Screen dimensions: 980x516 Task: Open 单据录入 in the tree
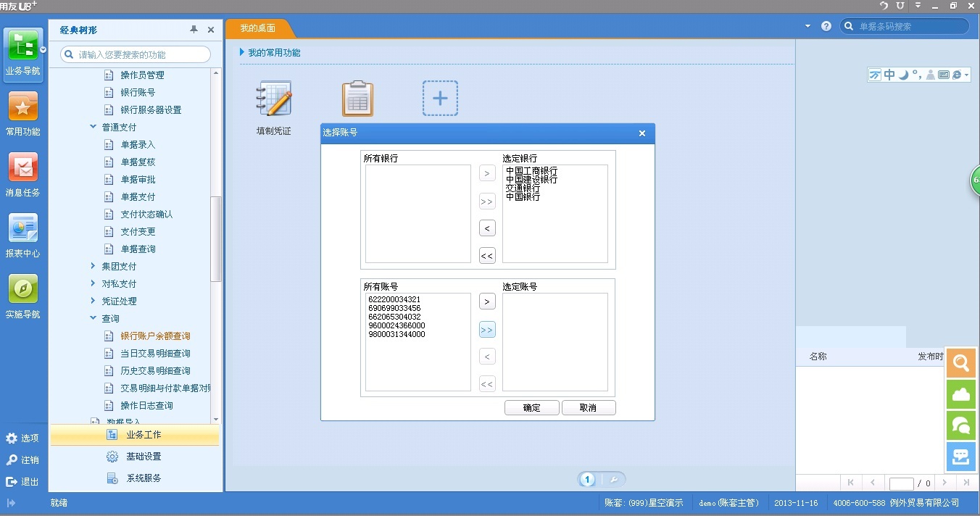click(x=138, y=145)
